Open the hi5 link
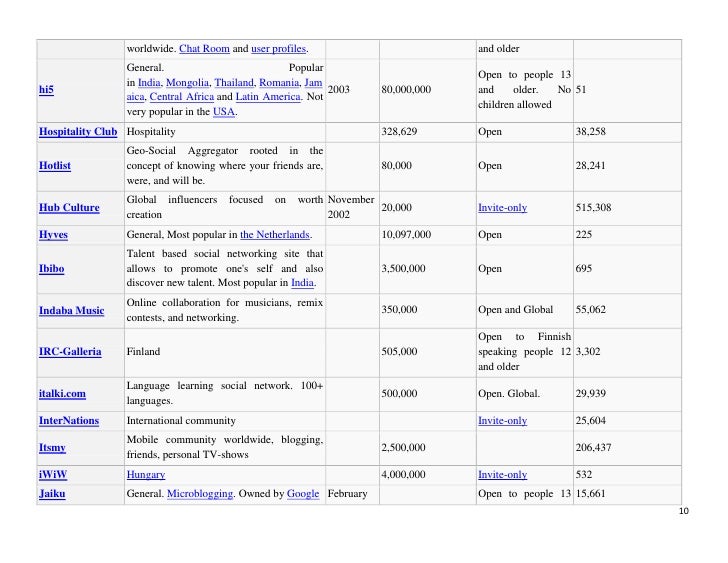This screenshot has height=563, width=728. [46, 90]
